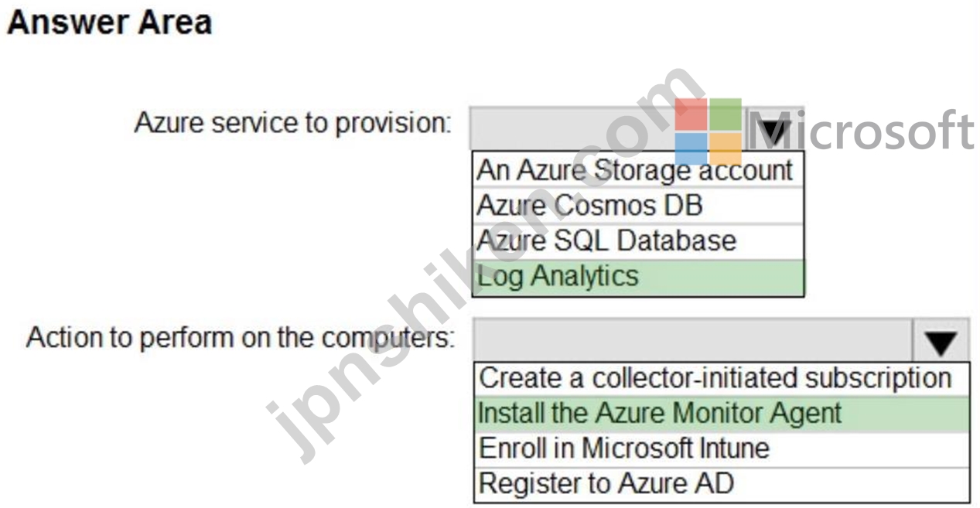Open the empty Action on computers combo box
The height and width of the screenshot is (508, 980).
point(720,339)
